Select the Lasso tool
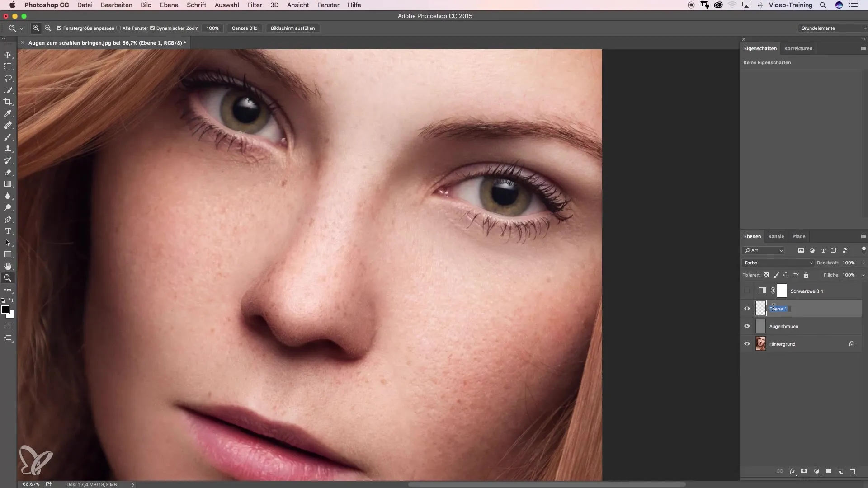Viewport: 868px width, 488px height. click(8, 78)
